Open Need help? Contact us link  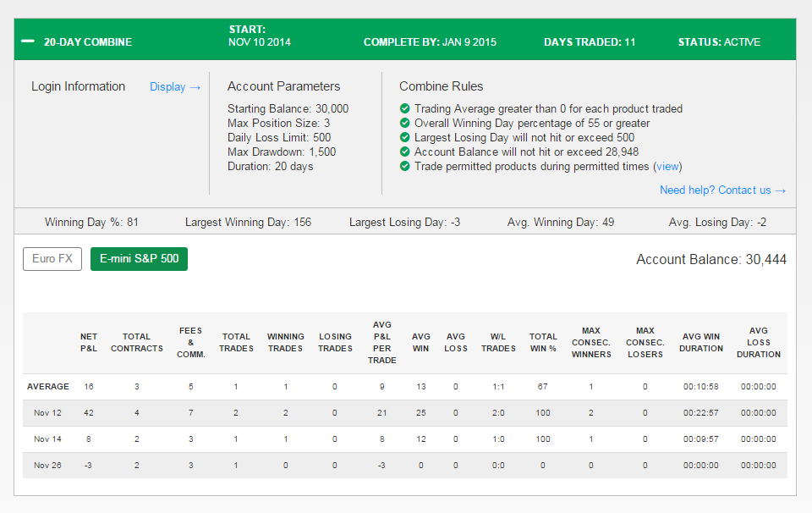pos(723,190)
